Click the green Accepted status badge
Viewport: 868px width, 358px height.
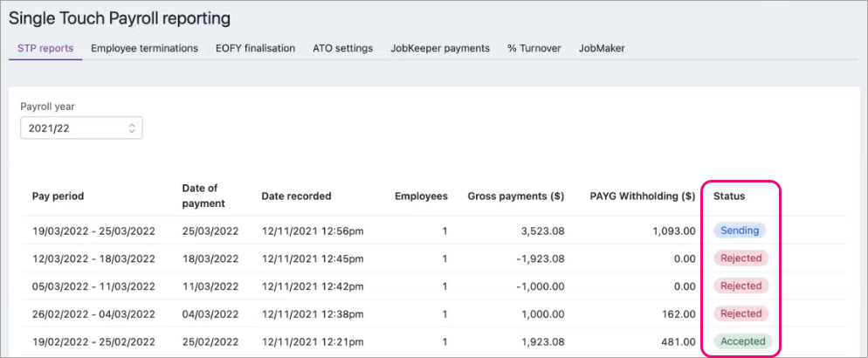coord(742,341)
